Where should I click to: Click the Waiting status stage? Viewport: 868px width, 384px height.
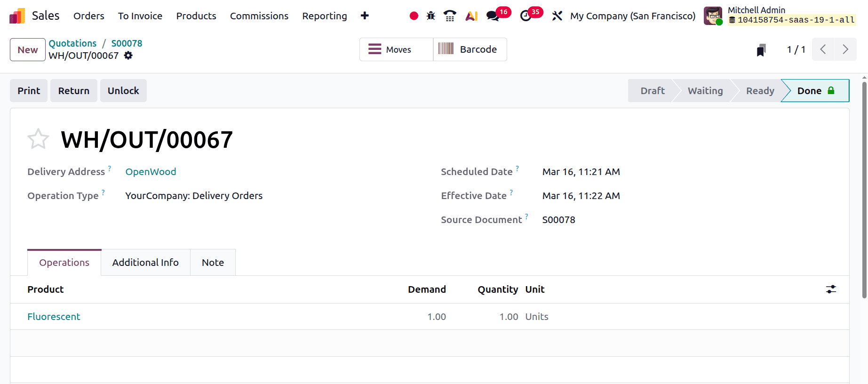click(705, 91)
